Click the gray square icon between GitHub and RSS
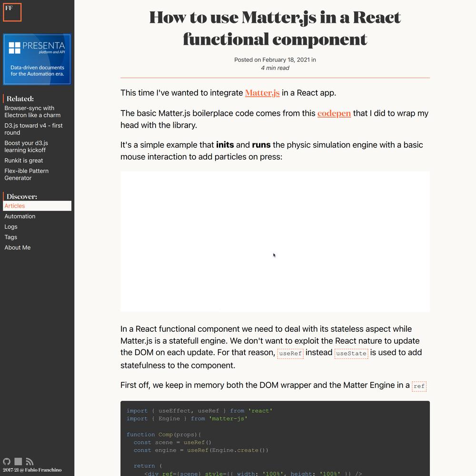Image resolution: width=476 pixels, height=476 pixels. click(18, 461)
